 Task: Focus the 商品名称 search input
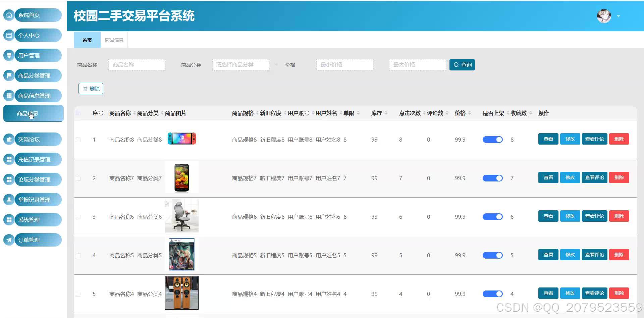click(137, 65)
